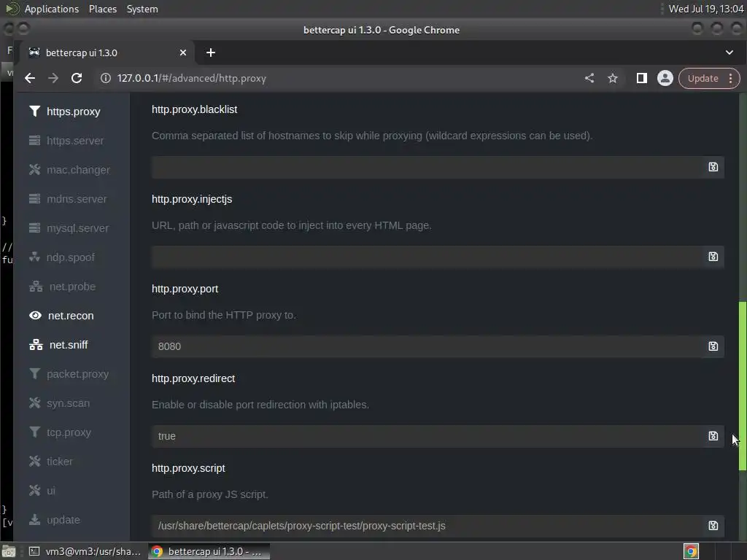The image size is (747, 560).
Task: Focus the http.proxy.blacklist input field
Action: click(427, 167)
